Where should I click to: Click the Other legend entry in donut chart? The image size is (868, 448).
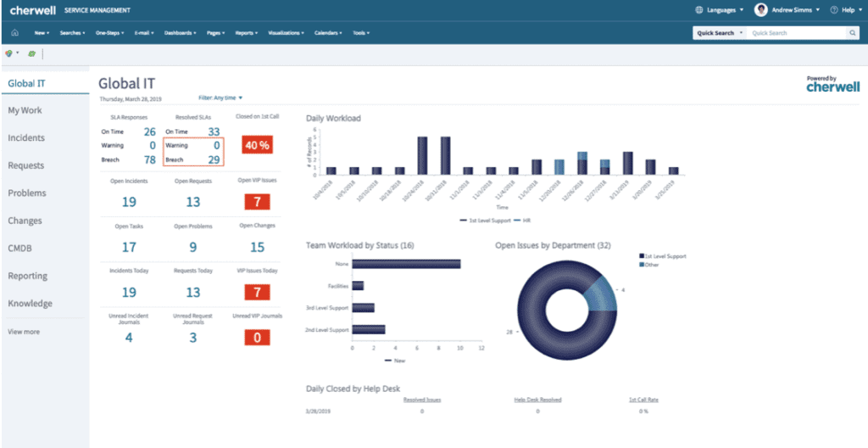pyautogui.click(x=649, y=265)
